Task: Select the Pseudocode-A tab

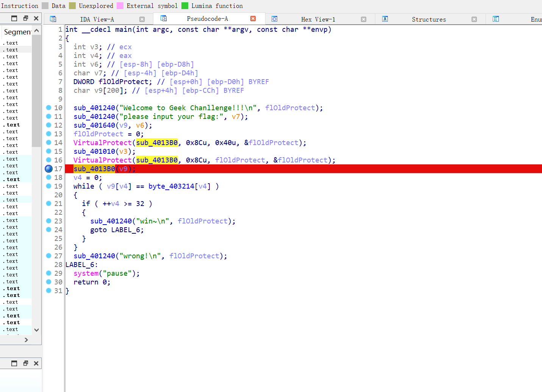Action: (x=208, y=19)
